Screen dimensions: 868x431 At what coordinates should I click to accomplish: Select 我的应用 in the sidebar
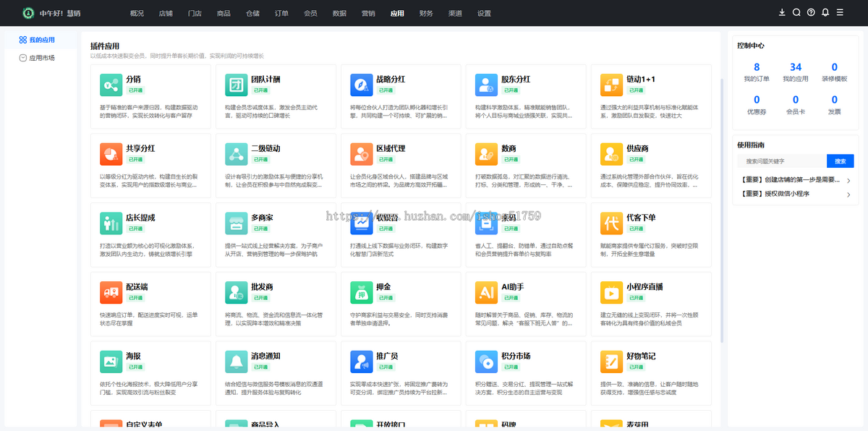tap(39, 40)
